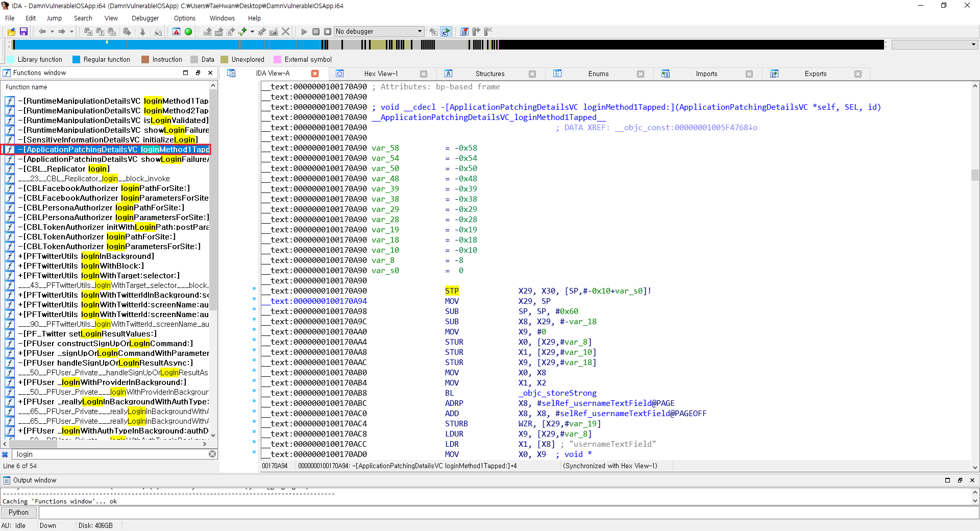Click the Unexplored legend color swatch
This screenshot has height=531, width=980.
[224, 60]
